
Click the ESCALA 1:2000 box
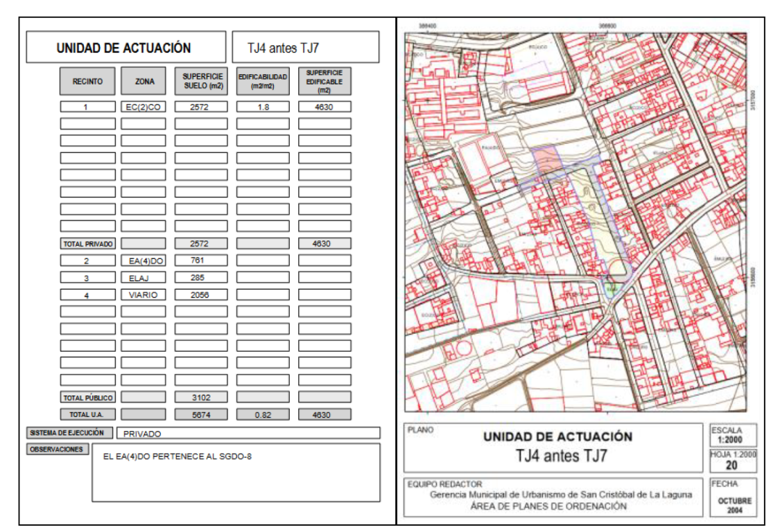pyautogui.click(x=731, y=435)
